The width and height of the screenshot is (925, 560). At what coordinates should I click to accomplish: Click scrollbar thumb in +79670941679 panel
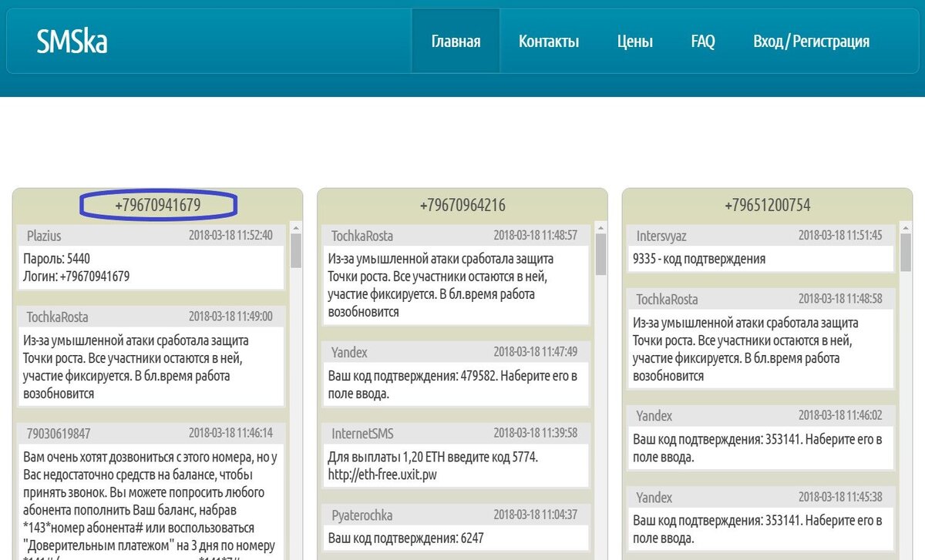click(x=296, y=250)
